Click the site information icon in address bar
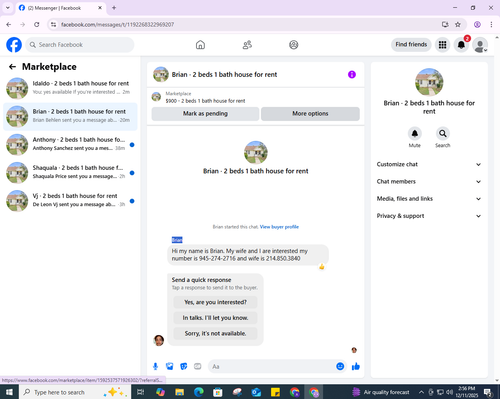The image size is (500, 399). (x=53, y=24)
